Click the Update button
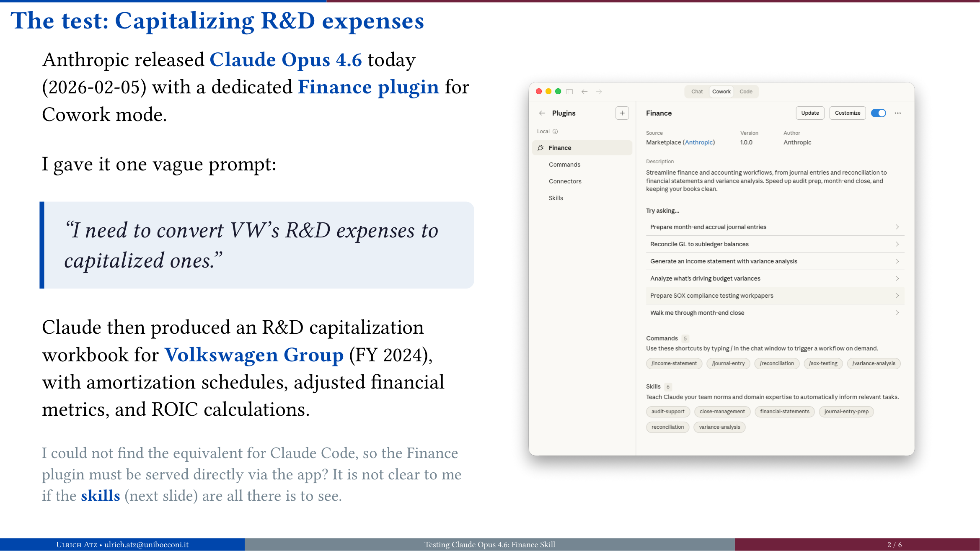980x551 pixels. point(809,113)
